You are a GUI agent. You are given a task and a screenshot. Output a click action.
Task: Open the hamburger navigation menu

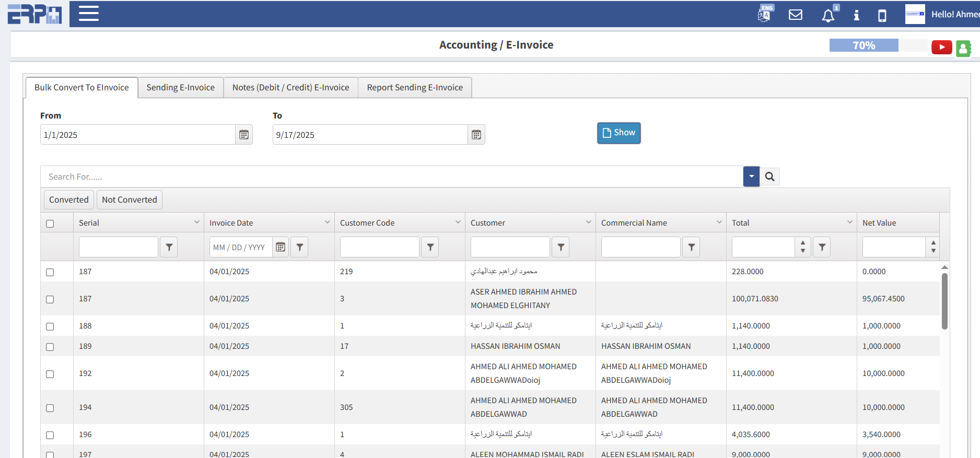click(89, 14)
